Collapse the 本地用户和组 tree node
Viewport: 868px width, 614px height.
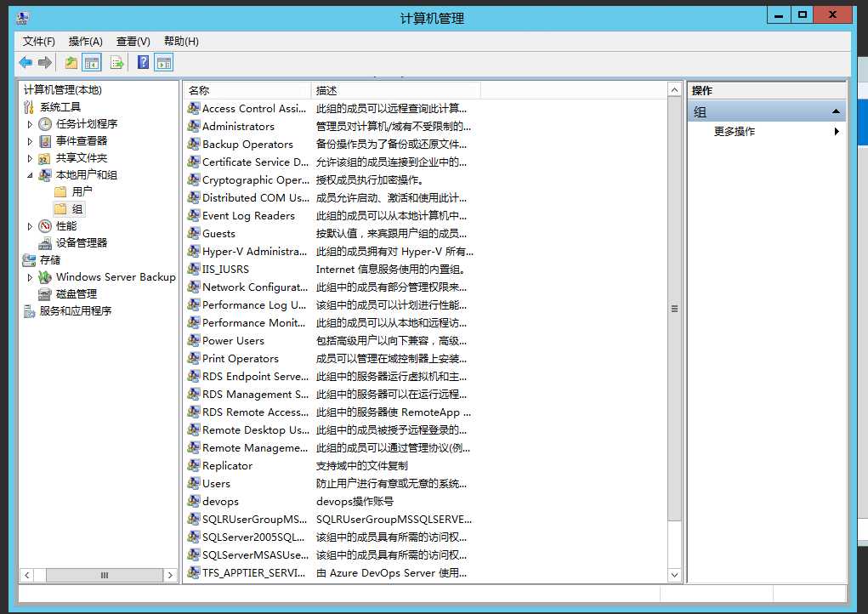pyautogui.click(x=31, y=175)
